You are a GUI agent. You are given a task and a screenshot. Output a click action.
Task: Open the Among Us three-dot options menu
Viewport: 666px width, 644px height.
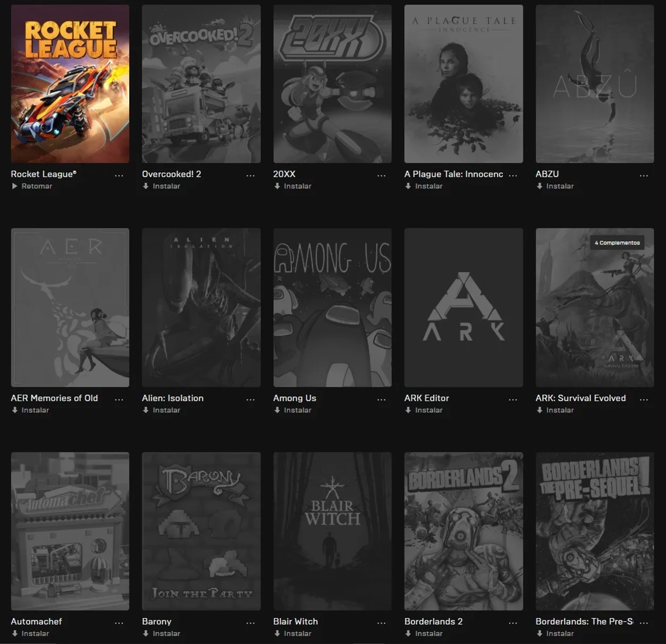pyautogui.click(x=382, y=400)
